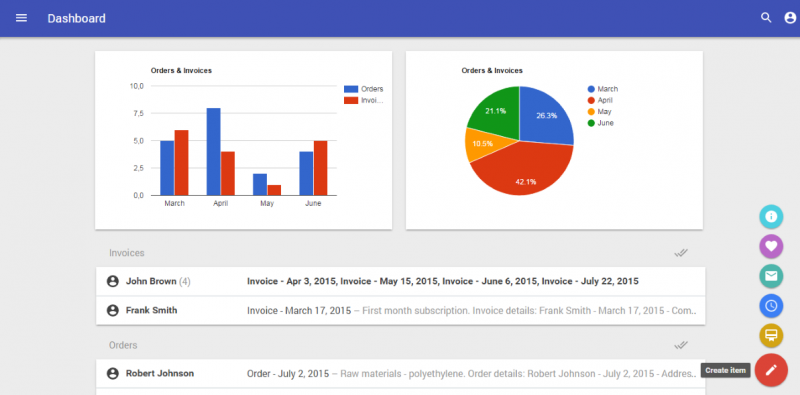The height and width of the screenshot is (395, 800).
Task: Click the cyan info floating button
Action: click(x=771, y=216)
